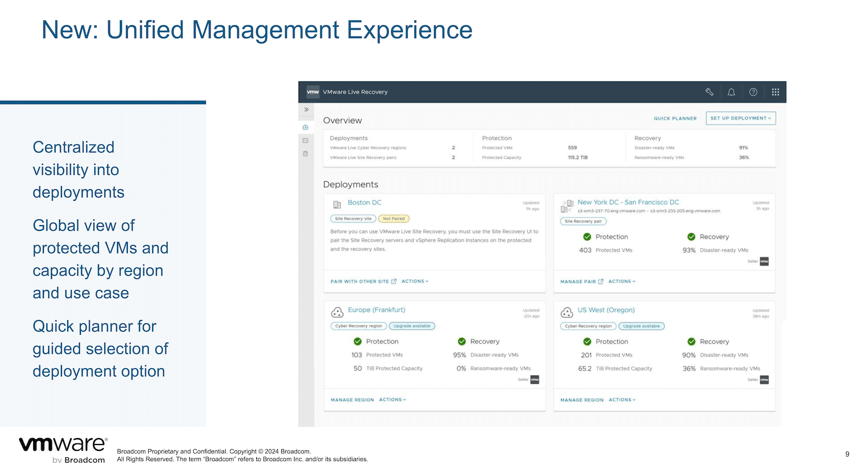Click the 0% Ransomware-ready VMs figure
Image resolution: width=868 pixels, height=463 pixels.
461,368
